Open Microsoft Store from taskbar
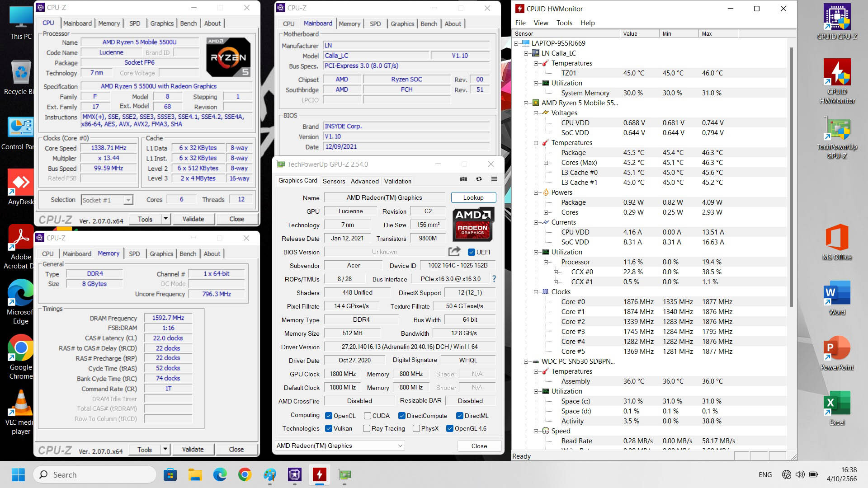 point(170,474)
